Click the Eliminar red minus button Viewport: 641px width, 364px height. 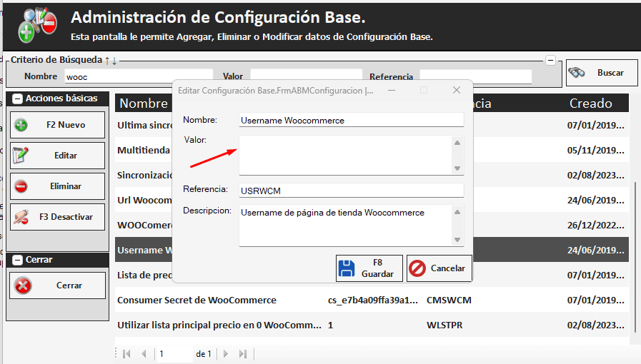coord(57,186)
